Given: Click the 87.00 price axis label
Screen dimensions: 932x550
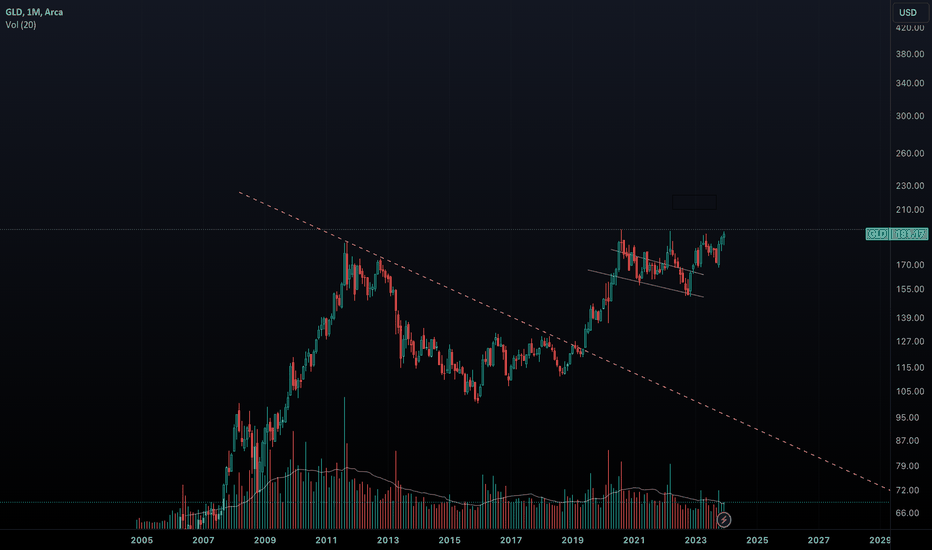Looking at the screenshot, I should [x=907, y=441].
